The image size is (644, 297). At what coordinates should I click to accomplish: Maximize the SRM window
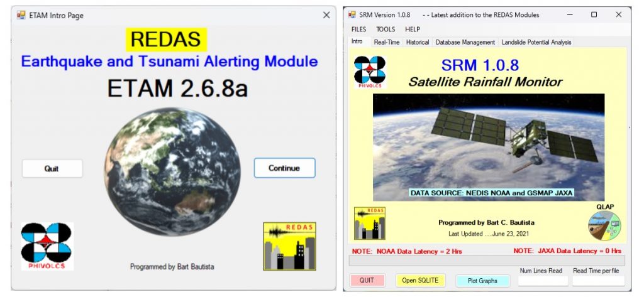click(x=594, y=15)
